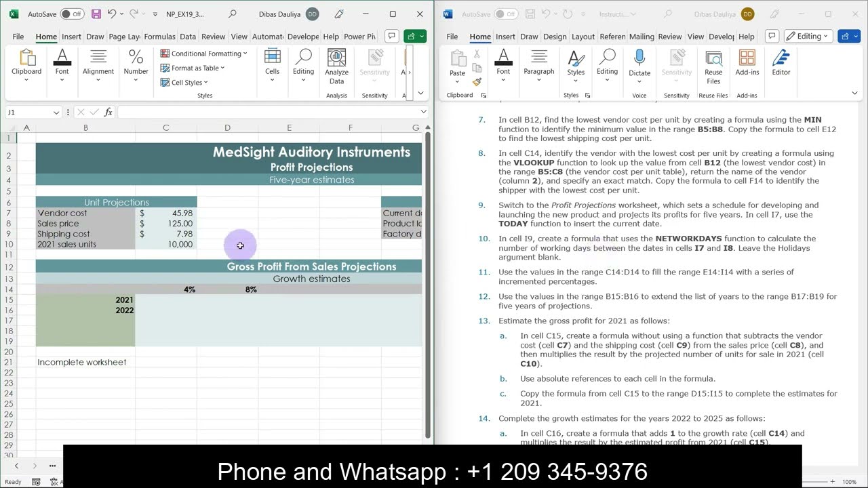This screenshot has height=488, width=868.
Task: Open Word Editor pane
Action: click(x=781, y=62)
